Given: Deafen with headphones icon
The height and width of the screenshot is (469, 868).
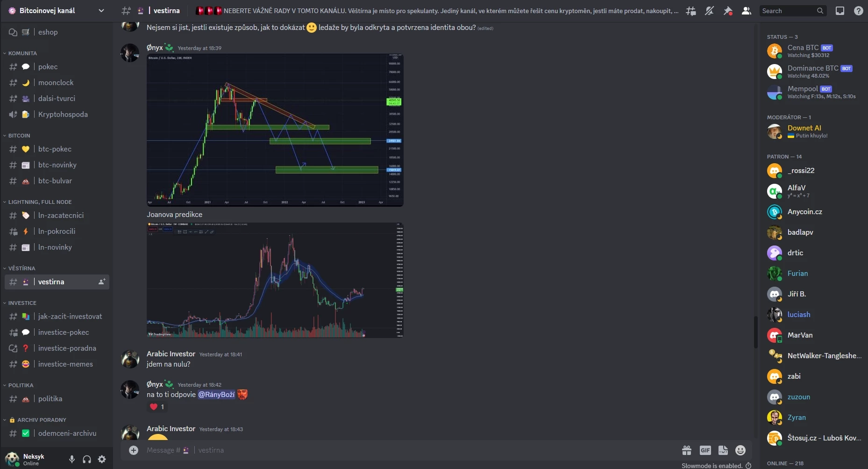Looking at the screenshot, I should point(87,459).
